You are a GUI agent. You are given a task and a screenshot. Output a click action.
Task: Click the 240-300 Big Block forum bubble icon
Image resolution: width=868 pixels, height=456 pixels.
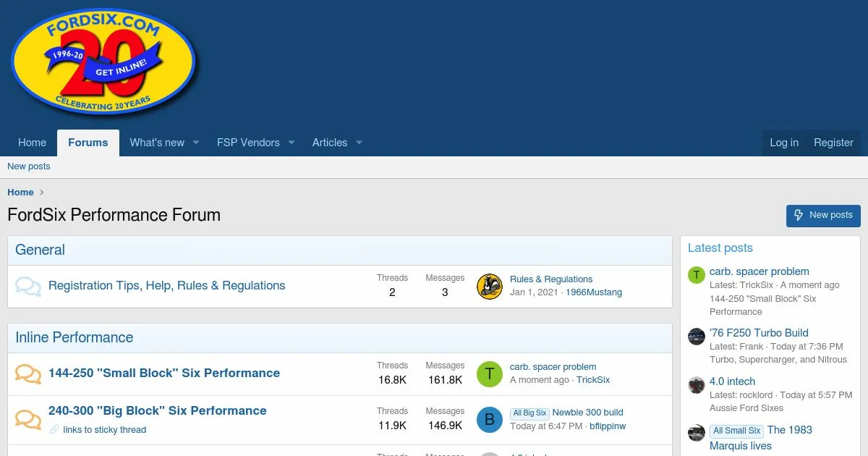(28, 419)
